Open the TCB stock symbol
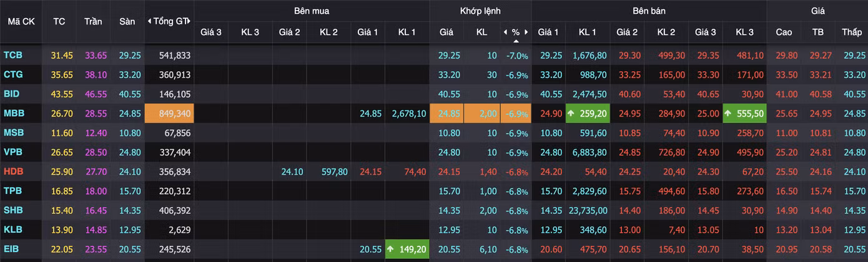Viewport: 868px width, 262px height. [13, 55]
